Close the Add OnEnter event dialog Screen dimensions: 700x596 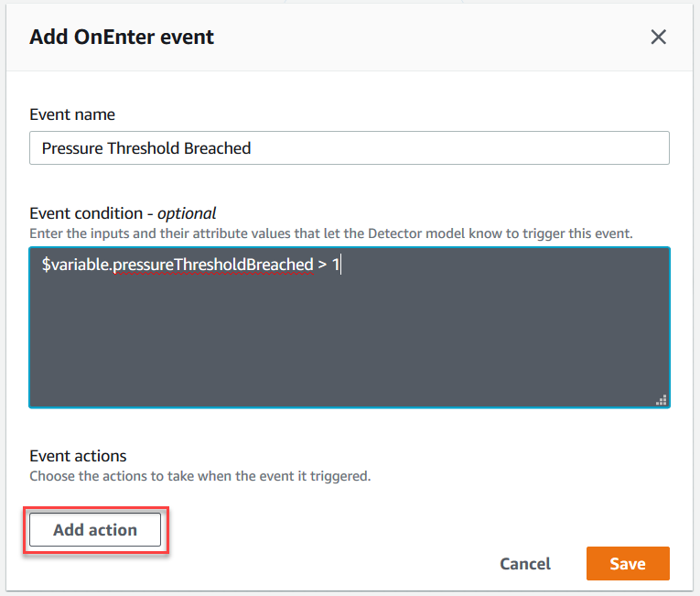pyautogui.click(x=658, y=37)
